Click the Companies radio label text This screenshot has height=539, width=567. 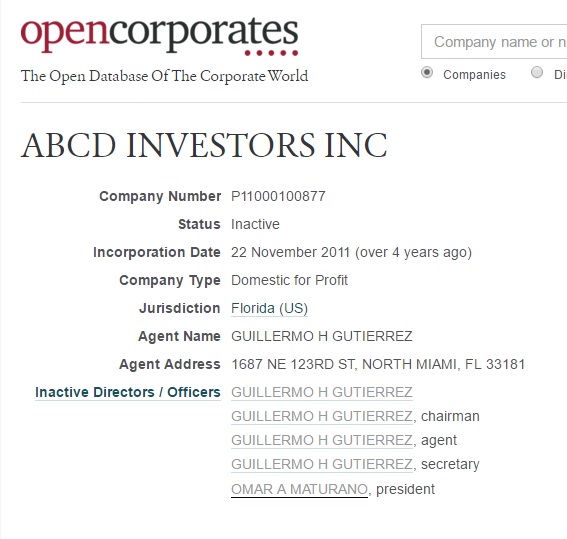click(474, 74)
